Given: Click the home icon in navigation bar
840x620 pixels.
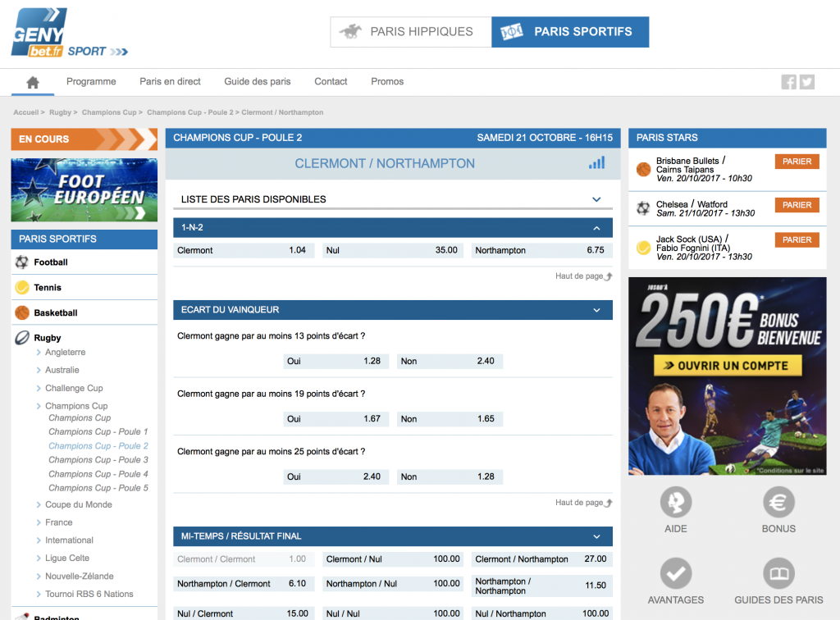Looking at the screenshot, I should coord(33,82).
